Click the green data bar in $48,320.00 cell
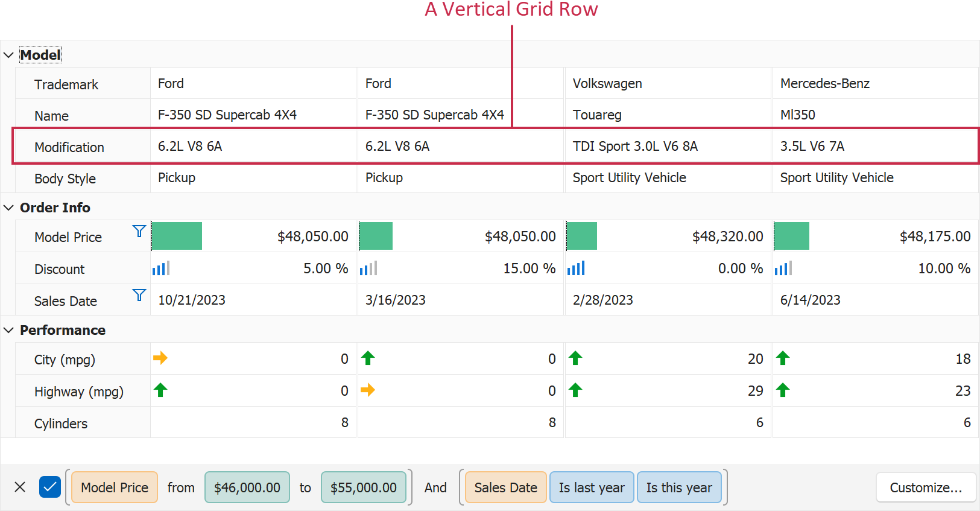The image size is (980, 511). 582,236
